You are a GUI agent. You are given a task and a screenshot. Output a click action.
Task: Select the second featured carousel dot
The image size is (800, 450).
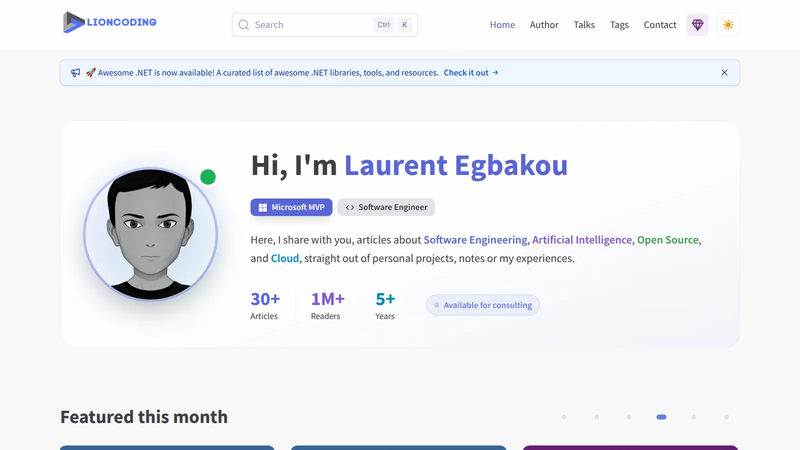(x=596, y=417)
